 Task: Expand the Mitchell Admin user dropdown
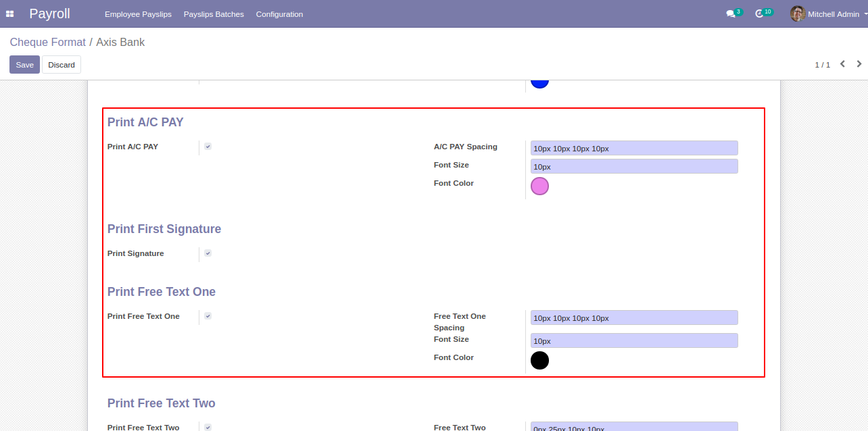point(837,14)
